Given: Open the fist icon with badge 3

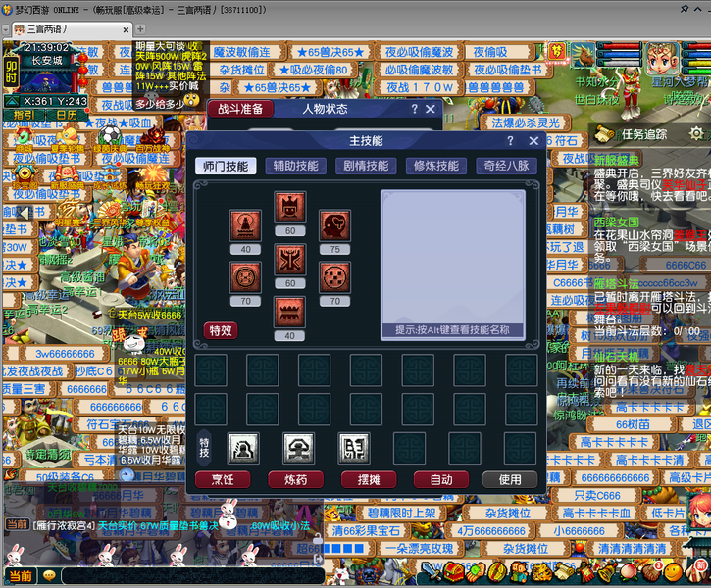Looking at the screenshot, I should (651, 572).
